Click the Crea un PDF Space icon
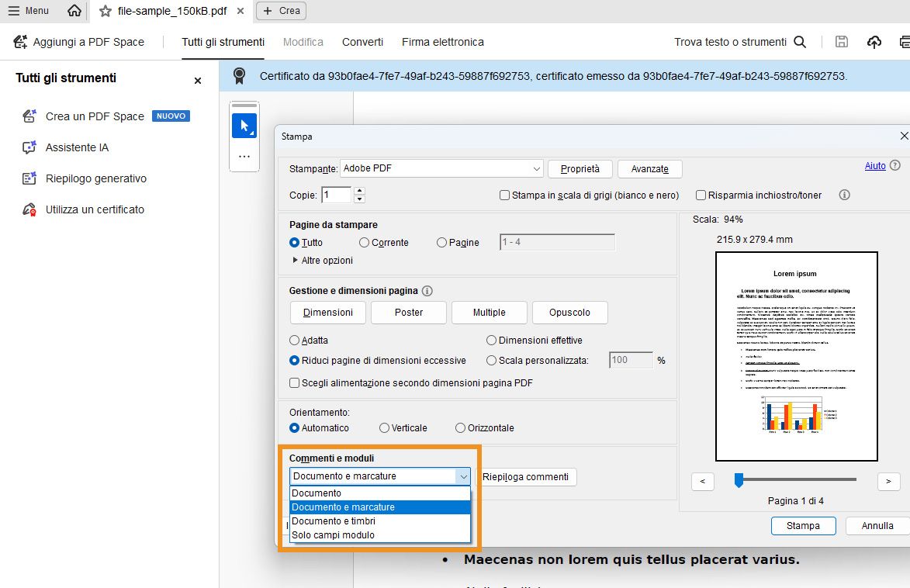 click(x=29, y=116)
